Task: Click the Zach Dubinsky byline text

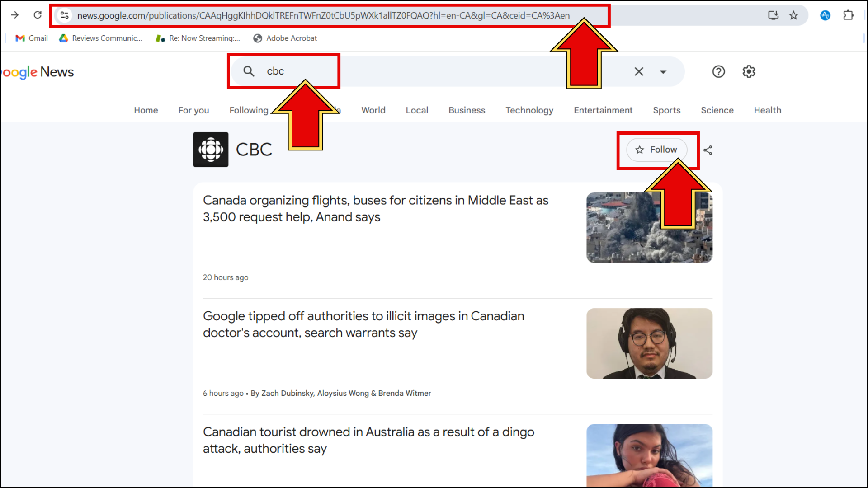Action: 341,393
